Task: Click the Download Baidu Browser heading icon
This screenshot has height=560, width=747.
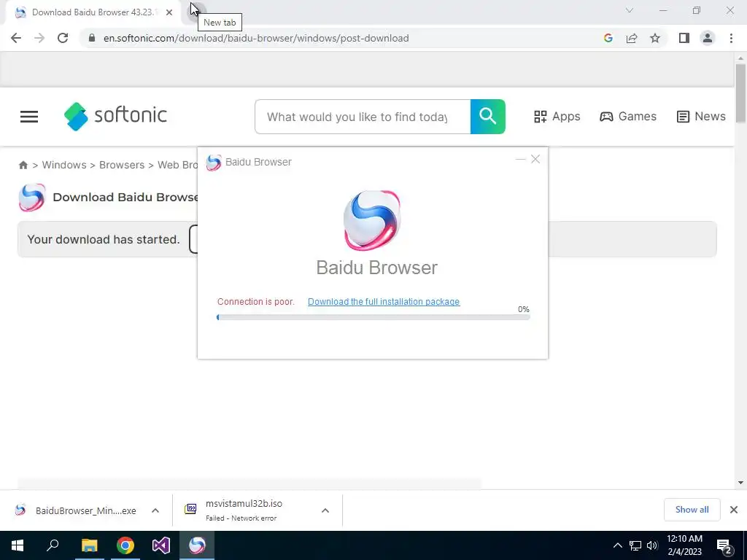Action: (x=32, y=197)
